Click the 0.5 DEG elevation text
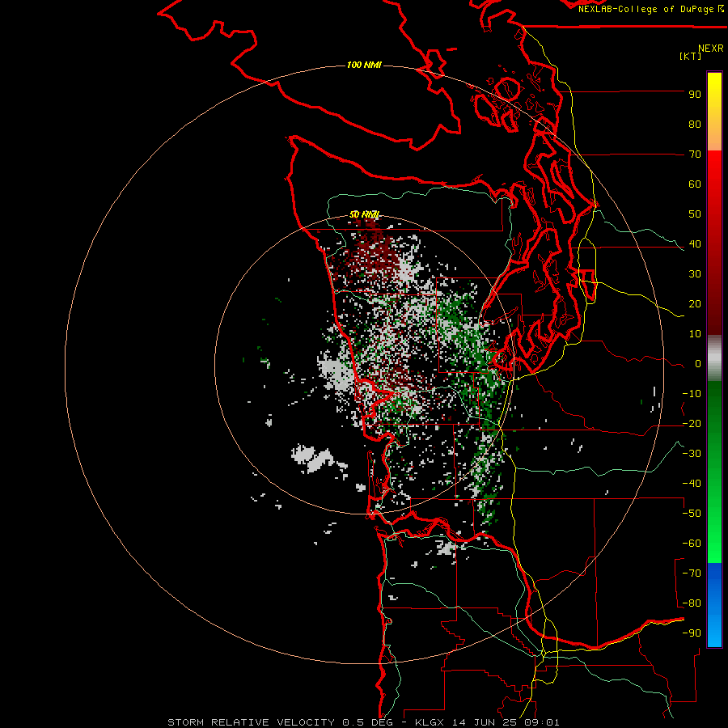This screenshot has height=728, width=728. 367,722
